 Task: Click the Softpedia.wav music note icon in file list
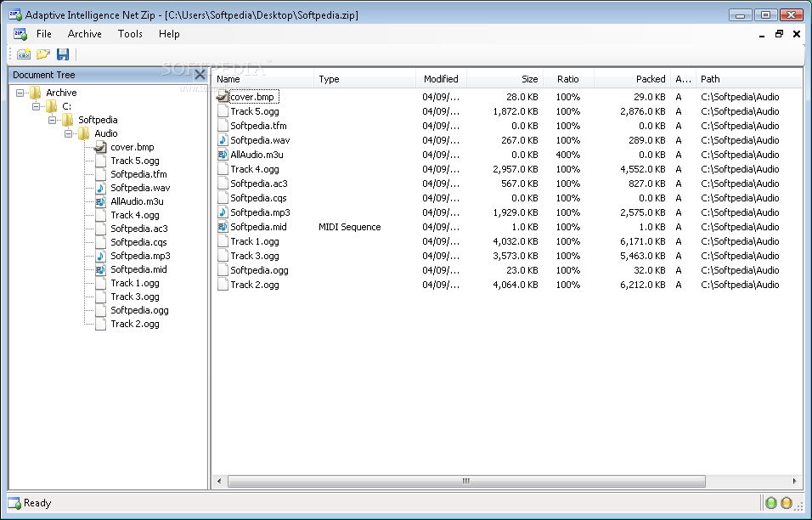point(223,140)
